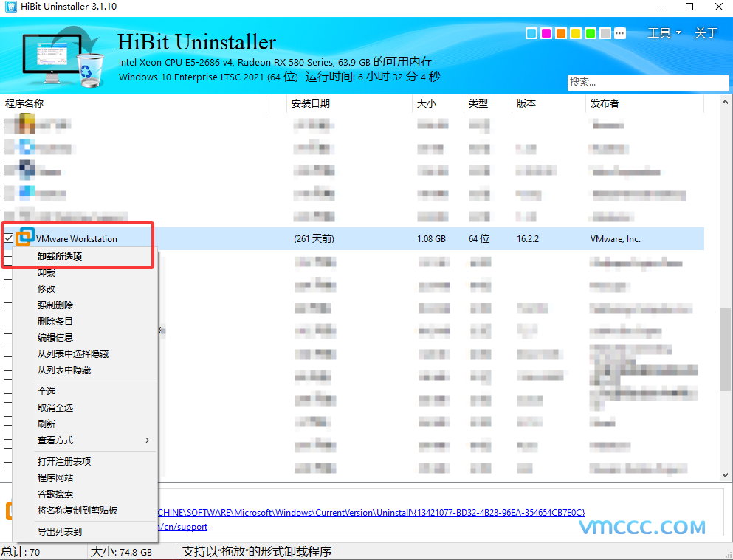Click the list scrollbar down arrow
This screenshot has width=733, height=560.
tap(725, 475)
